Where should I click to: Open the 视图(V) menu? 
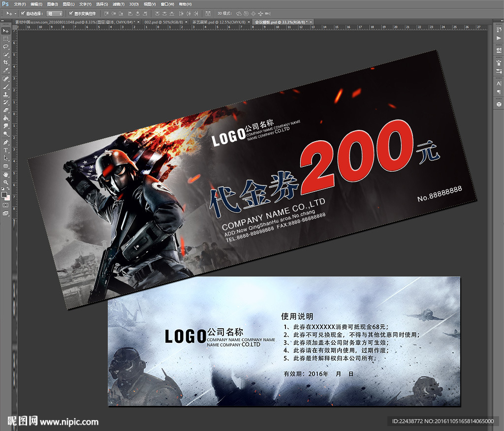[x=150, y=4]
